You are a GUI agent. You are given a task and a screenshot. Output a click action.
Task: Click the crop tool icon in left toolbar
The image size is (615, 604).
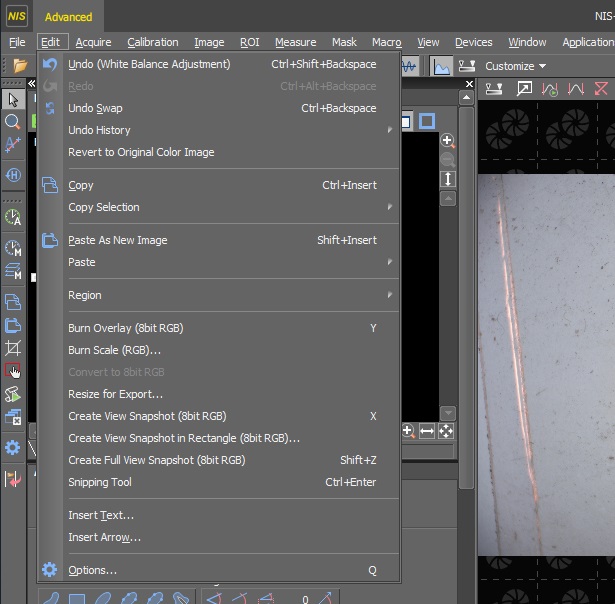[13, 348]
